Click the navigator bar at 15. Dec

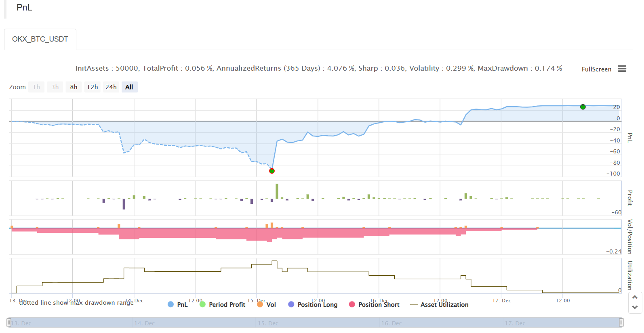click(x=268, y=323)
